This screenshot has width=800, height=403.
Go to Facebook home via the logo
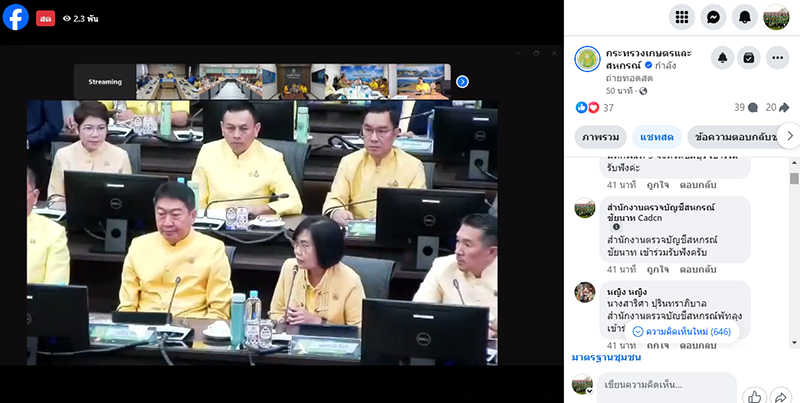(16, 17)
